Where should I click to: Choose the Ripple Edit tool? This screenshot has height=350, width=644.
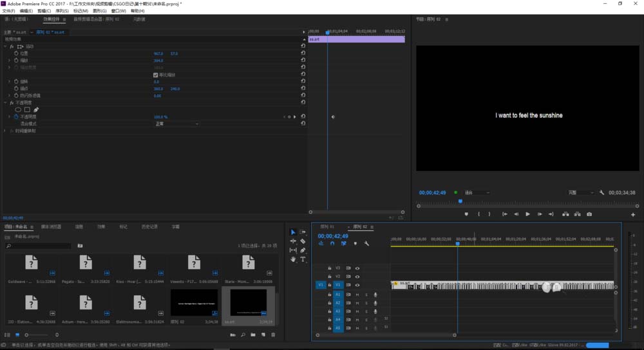pyautogui.click(x=293, y=241)
